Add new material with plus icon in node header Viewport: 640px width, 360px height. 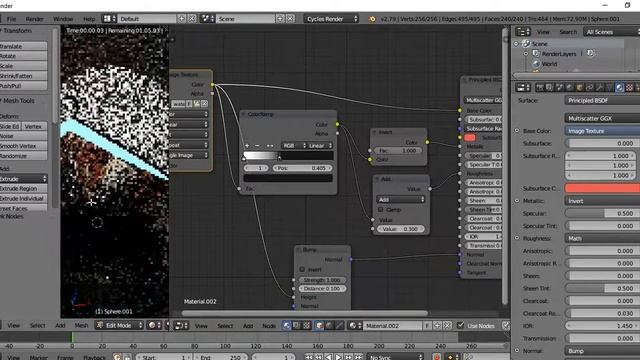[437, 325]
